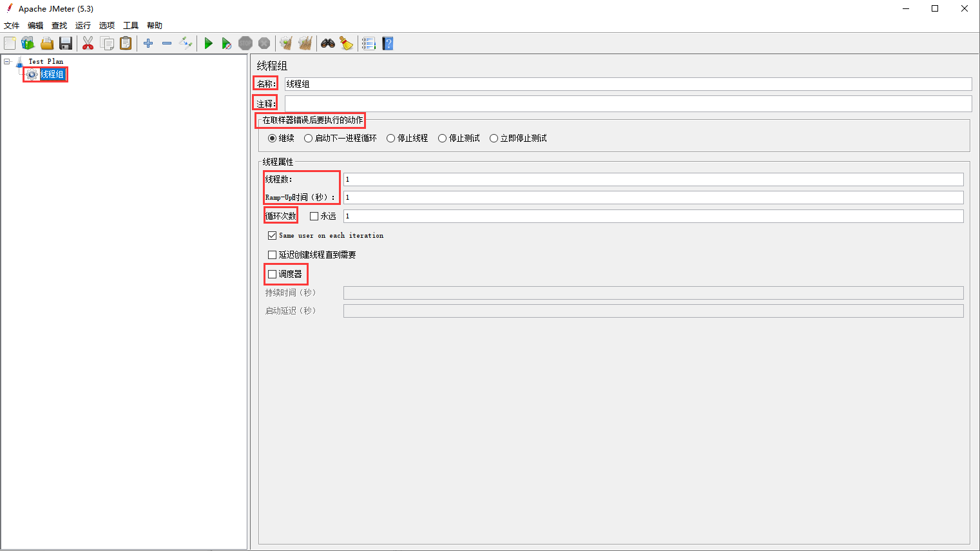Click the Open file folder icon
The image size is (980, 551).
click(47, 43)
